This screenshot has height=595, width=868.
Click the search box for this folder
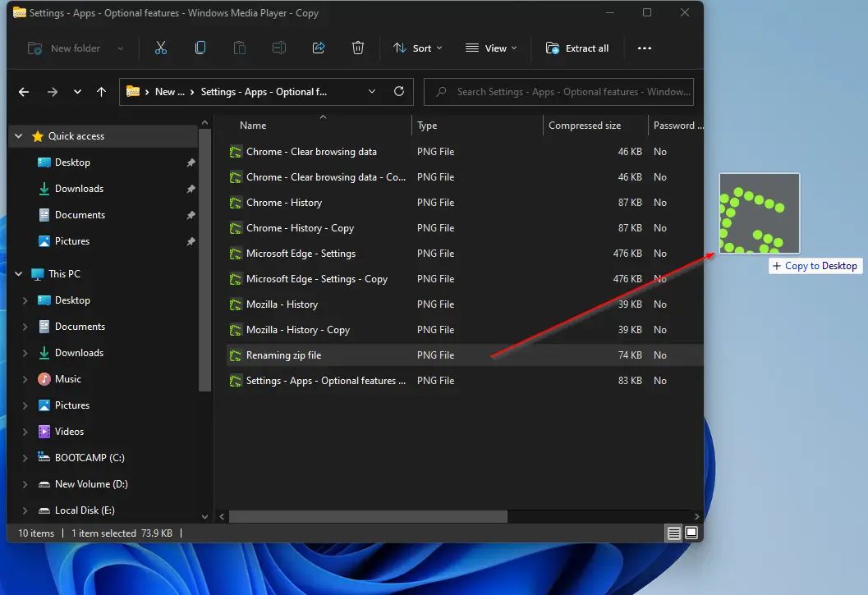pos(558,92)
